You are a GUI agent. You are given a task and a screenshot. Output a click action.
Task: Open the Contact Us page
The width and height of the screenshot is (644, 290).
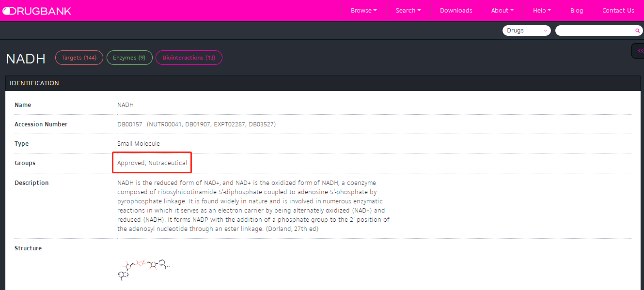(x=618, y=11)
